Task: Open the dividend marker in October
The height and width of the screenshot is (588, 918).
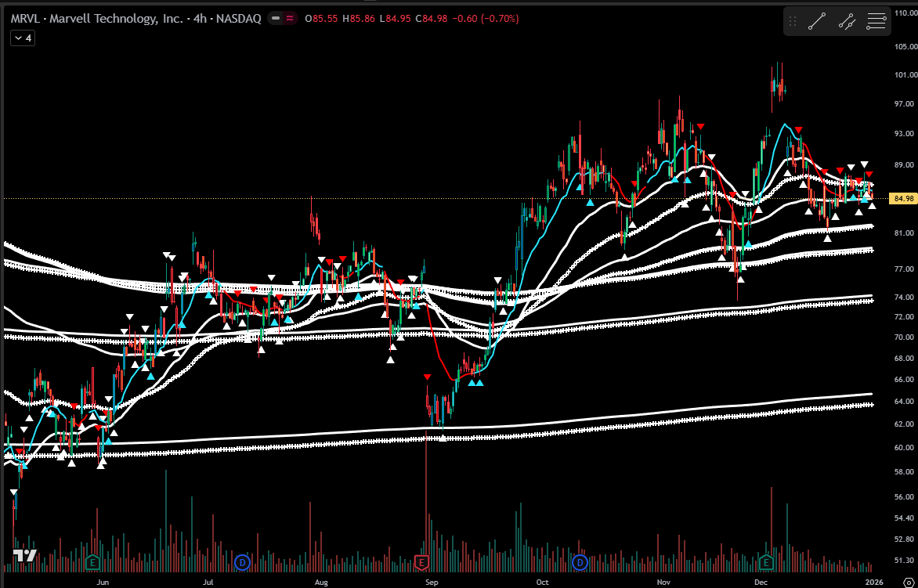Action: [x=580, y=564]
